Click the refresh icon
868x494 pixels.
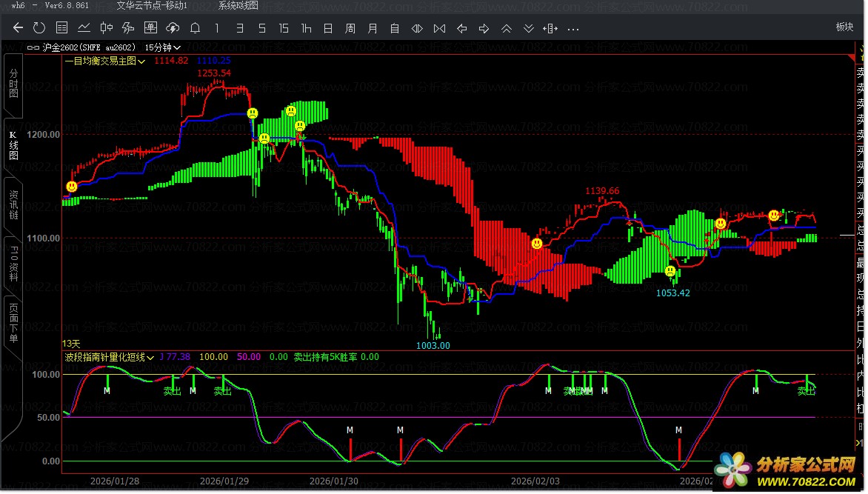click(39, 29)
